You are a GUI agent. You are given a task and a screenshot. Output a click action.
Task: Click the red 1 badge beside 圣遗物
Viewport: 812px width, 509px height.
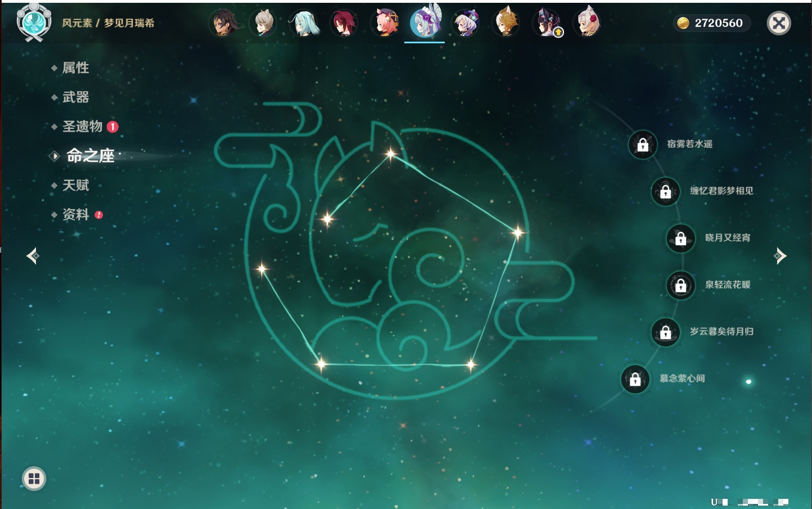click(112, 127)
